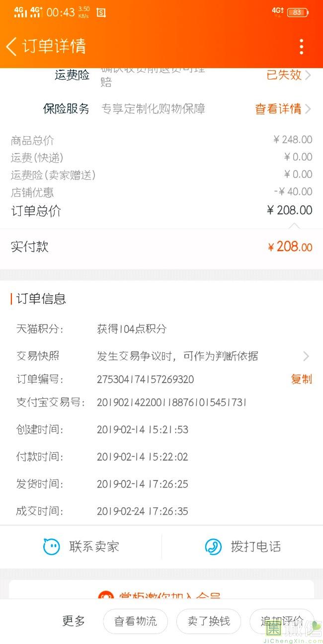Open the three-dot overflow menu
This screenshot has height=644, width=323.
(301, 46)
